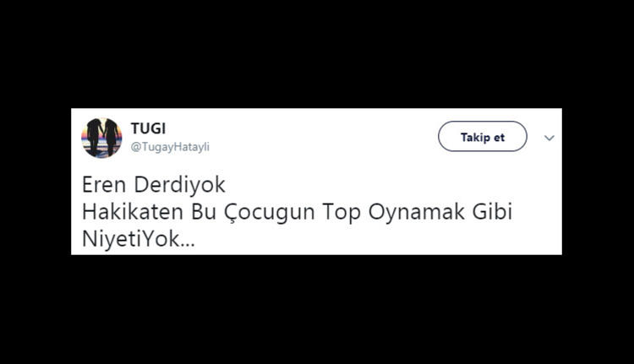634x364 pixels.
Task: Click the couple silhouette thumbnail
Action: point(101,138)
